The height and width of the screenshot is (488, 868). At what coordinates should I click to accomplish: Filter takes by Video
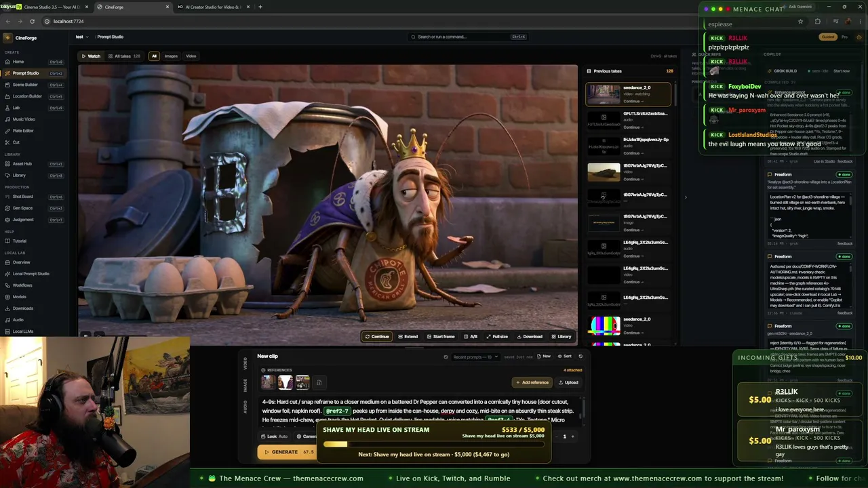click(x=191, y=56)
